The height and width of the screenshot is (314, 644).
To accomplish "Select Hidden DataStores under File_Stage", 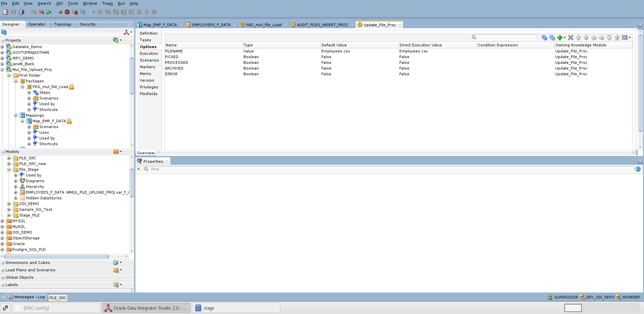I will [44, 198].
